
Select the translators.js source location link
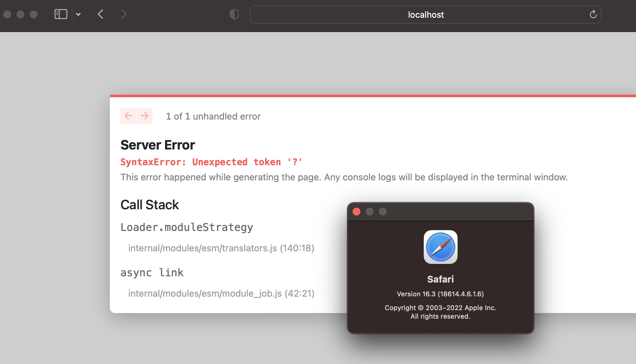click(x=221, y=248)
